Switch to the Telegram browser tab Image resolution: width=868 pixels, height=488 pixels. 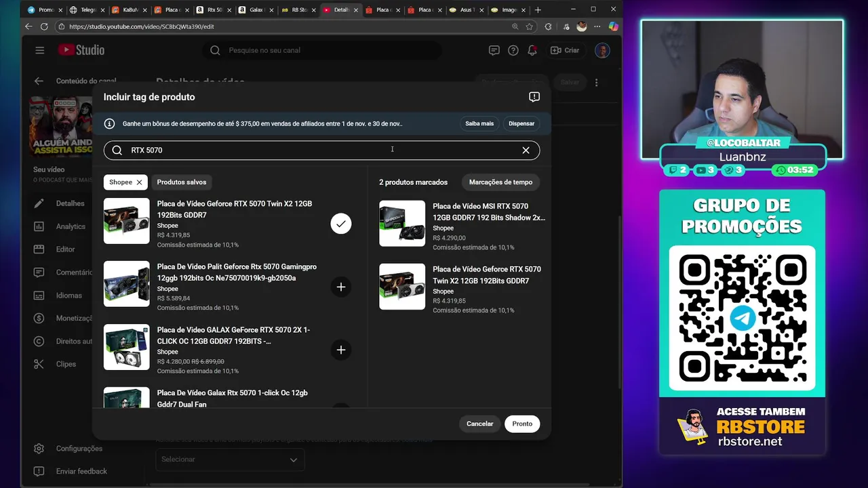pyautogui.click(x=86, y=9)
